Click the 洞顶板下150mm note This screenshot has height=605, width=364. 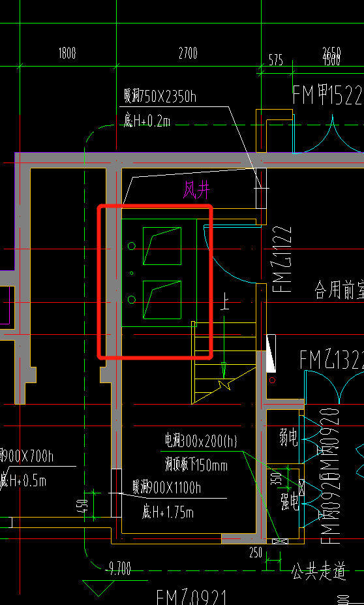[x=196, y=465]
